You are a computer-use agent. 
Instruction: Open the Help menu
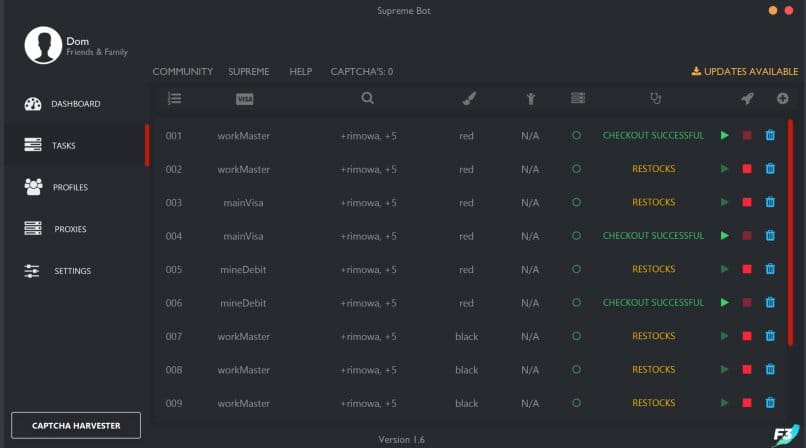coord(301,71)
